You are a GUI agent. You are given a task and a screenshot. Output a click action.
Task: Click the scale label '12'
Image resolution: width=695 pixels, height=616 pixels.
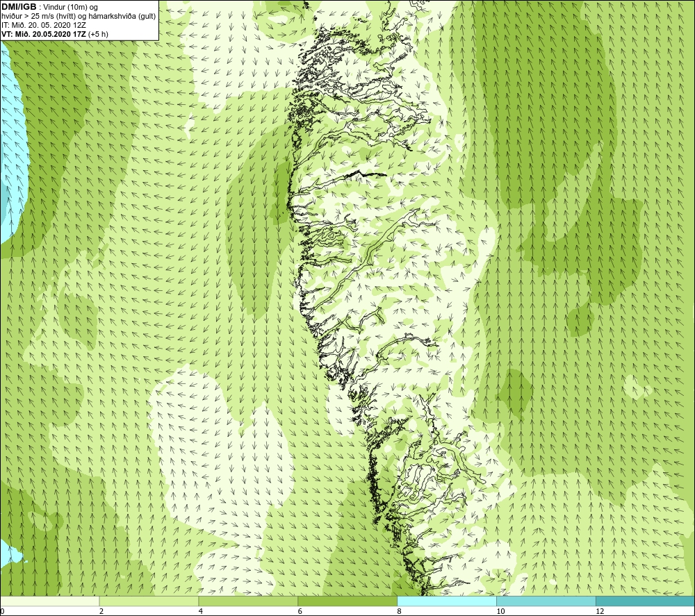pos(600,612)
